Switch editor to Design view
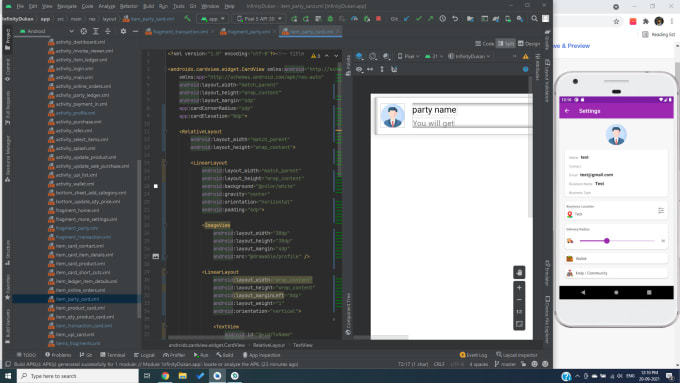 point(529,43)
